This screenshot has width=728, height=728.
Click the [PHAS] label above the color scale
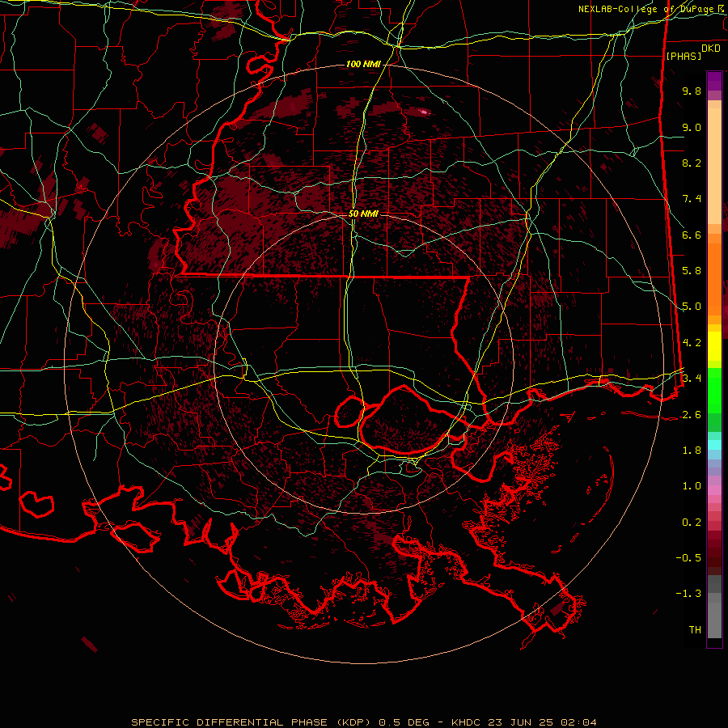tap(684, 56)
